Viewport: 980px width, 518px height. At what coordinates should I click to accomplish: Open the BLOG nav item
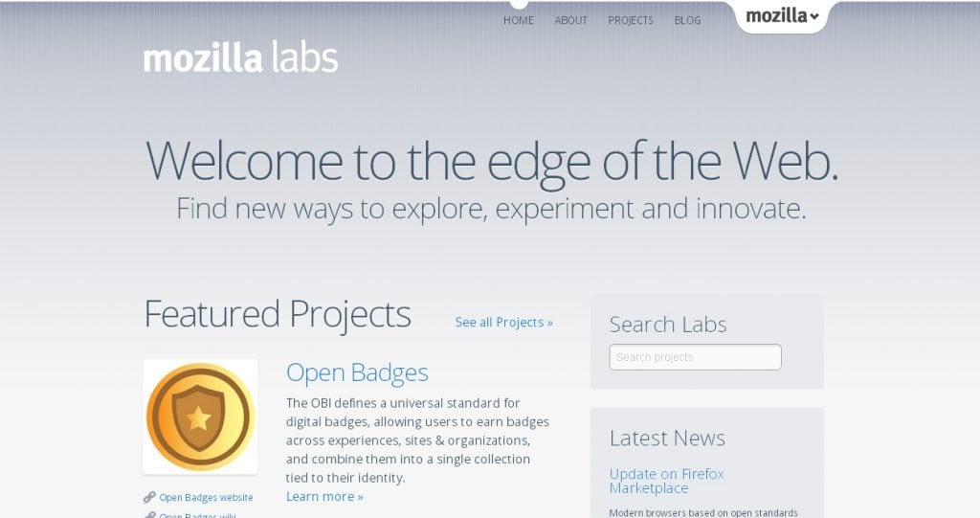tap(687, 20)
